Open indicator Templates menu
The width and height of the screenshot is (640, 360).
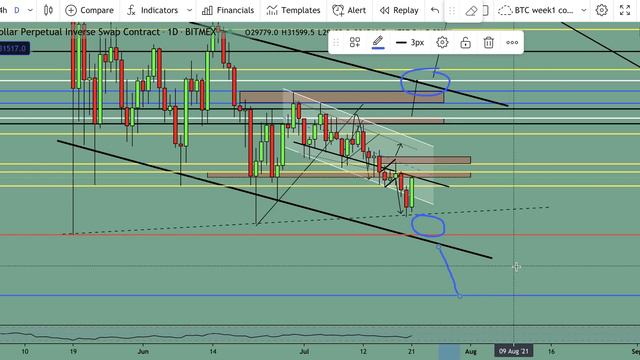tap(293, 10)
